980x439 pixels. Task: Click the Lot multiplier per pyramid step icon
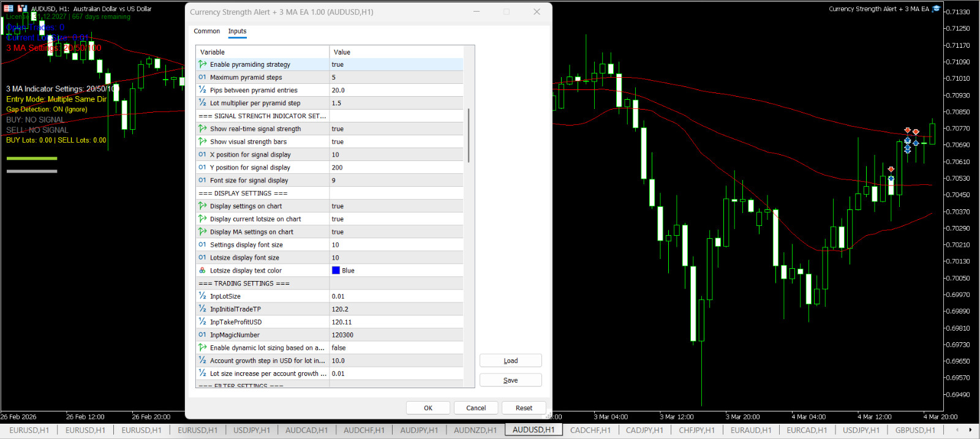click(x=202, y=103)
